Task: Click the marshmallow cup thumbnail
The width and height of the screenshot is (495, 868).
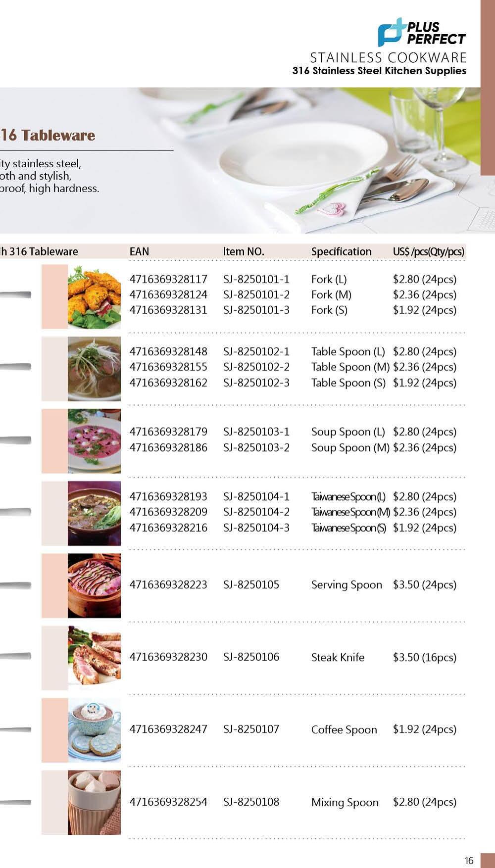Action: pos(94,802)
